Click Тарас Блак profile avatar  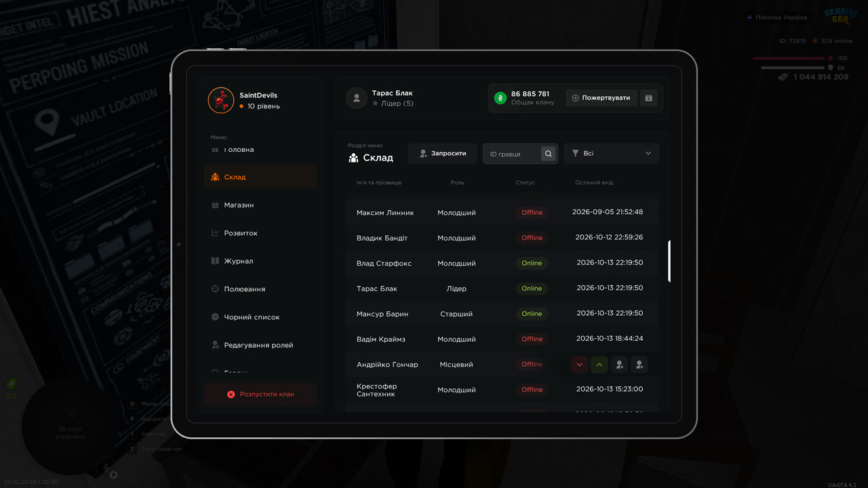click(x=357, y=98)
